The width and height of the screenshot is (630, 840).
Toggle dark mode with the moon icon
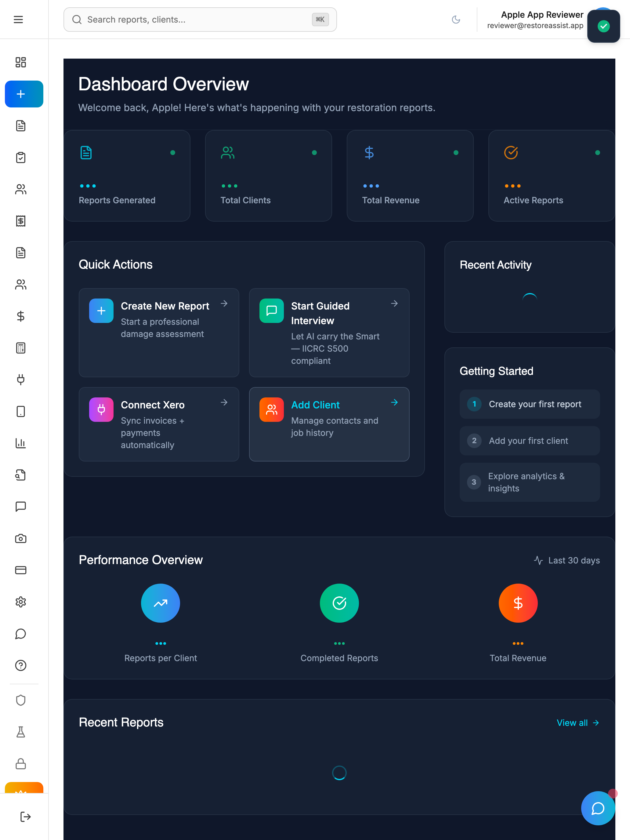click(456, 19)
